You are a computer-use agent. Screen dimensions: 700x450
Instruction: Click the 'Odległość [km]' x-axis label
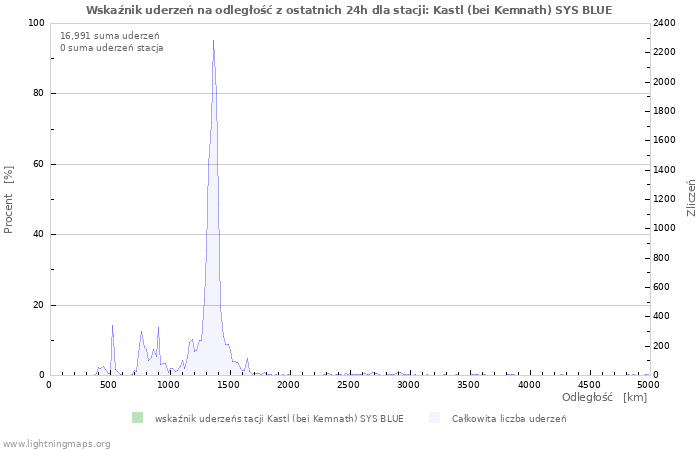point(604,397)
